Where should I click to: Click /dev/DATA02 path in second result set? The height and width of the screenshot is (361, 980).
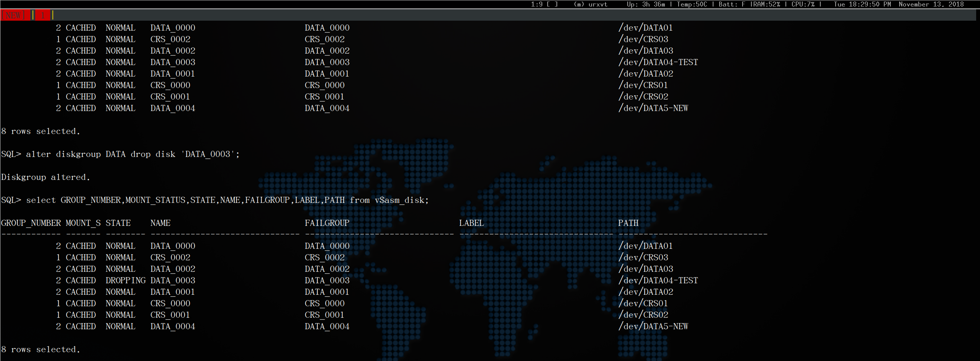pos(645,292)
